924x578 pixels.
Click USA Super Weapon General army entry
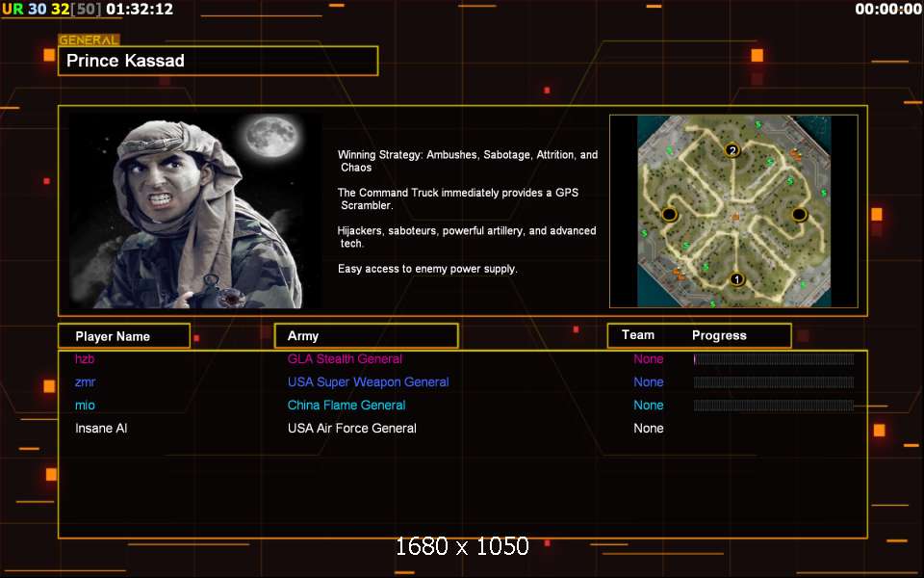pos(369,382)
